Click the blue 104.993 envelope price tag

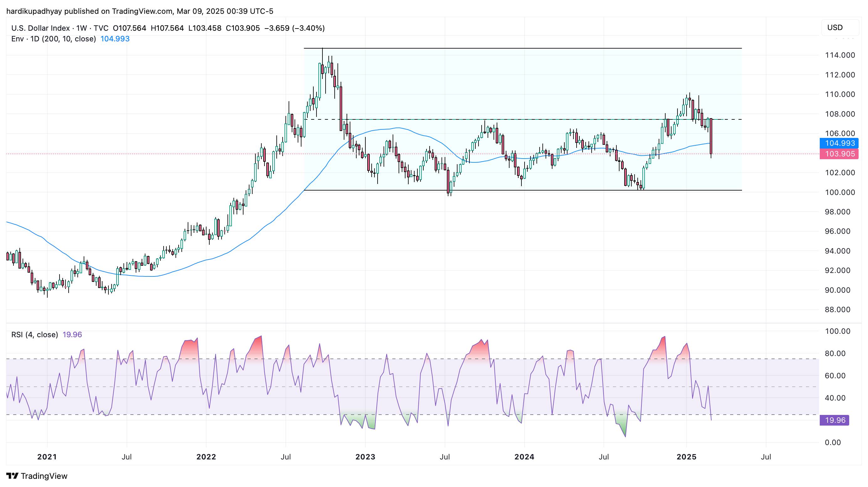[x=839, y=143]
